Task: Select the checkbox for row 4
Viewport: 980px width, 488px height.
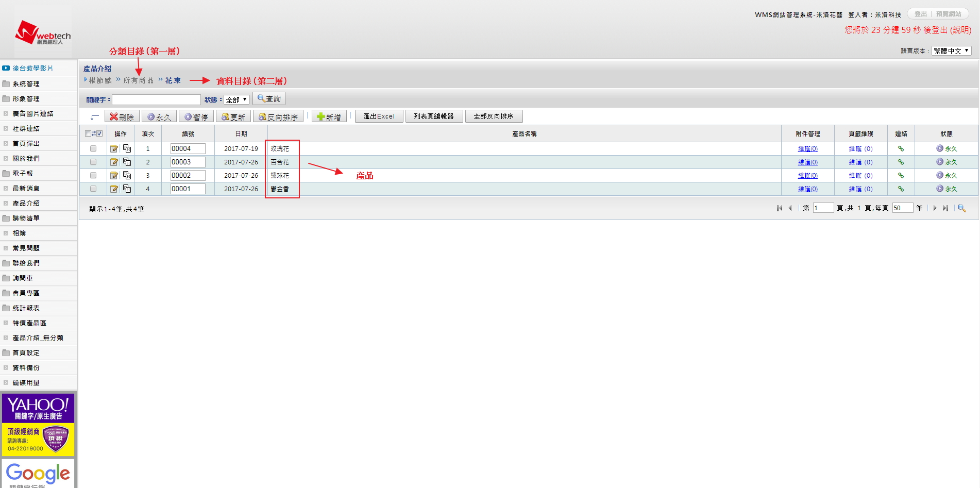Action: (93, 189)
